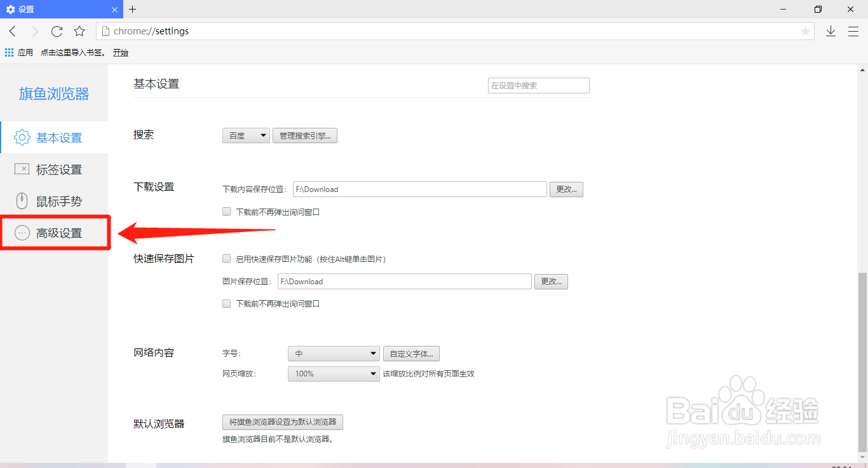The height and width of the screenshot is (468, 868).
Task: Click the chrome://settings address bar
Action: tap(454, 31)
